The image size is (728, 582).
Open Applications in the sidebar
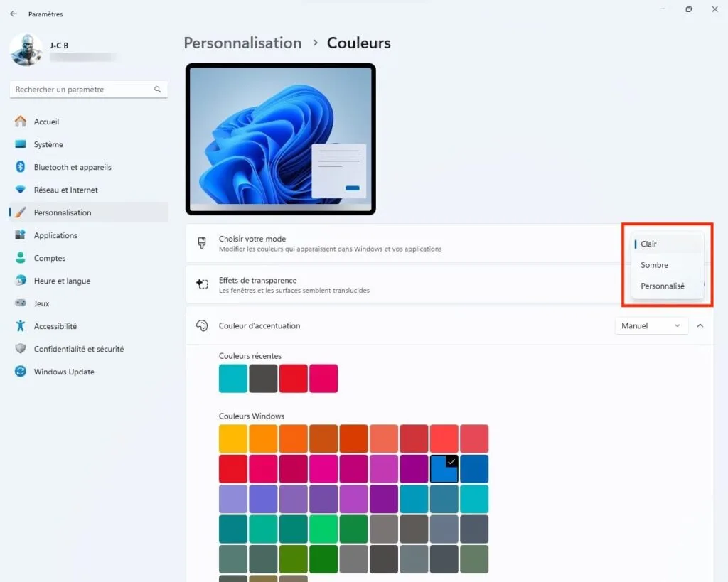(88, 235)
